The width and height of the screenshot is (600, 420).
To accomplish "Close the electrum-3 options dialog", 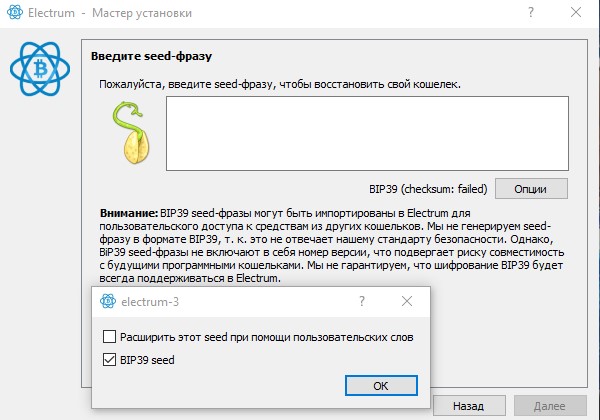I will point(407,301).
